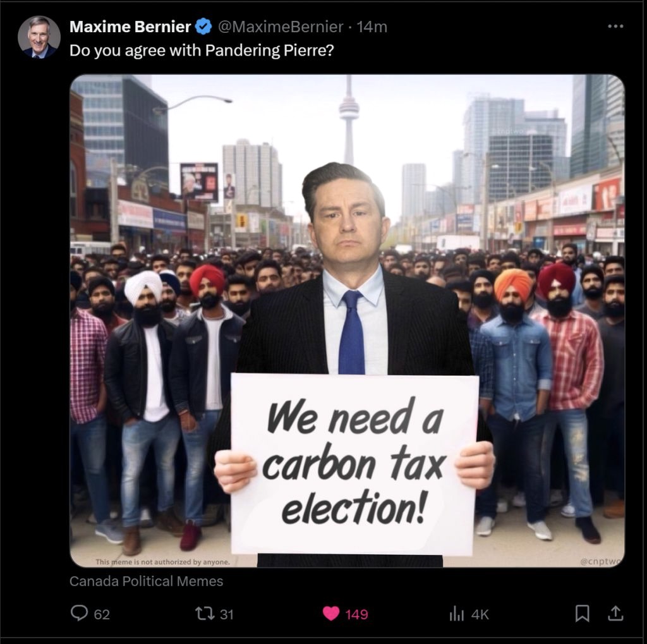Click the Maxime Bernier display name
This screenshot has width=647, height=644.
[x=130, y=27]
